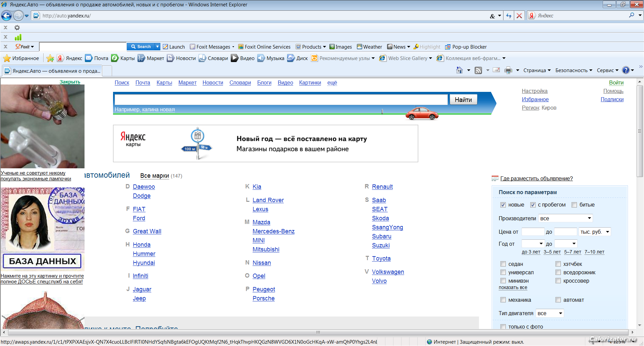The width and height of the screenshot is (644, 346).
Task: Check the вседорожник body type
Action: click(x=558, y=272)
